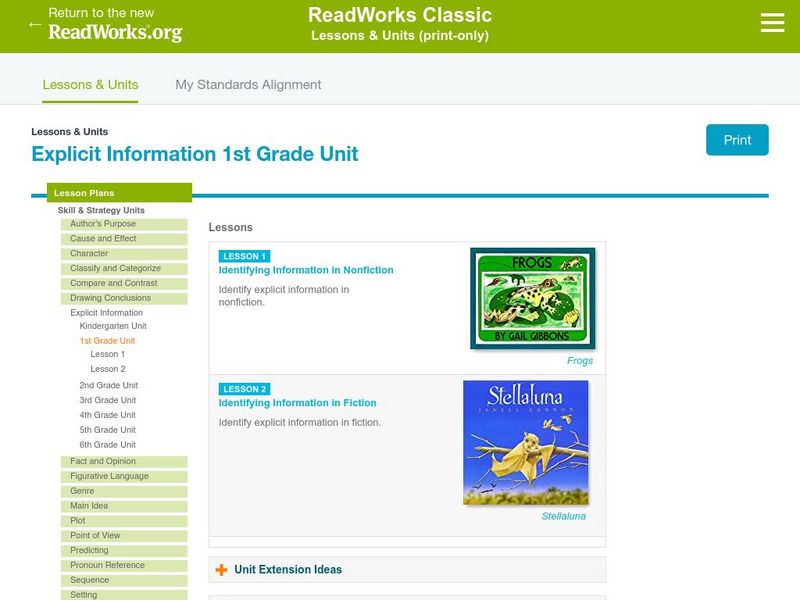This screenshot has width=800, height=600.
Task: Expand the Point of View unit
Action: (124, 536)
